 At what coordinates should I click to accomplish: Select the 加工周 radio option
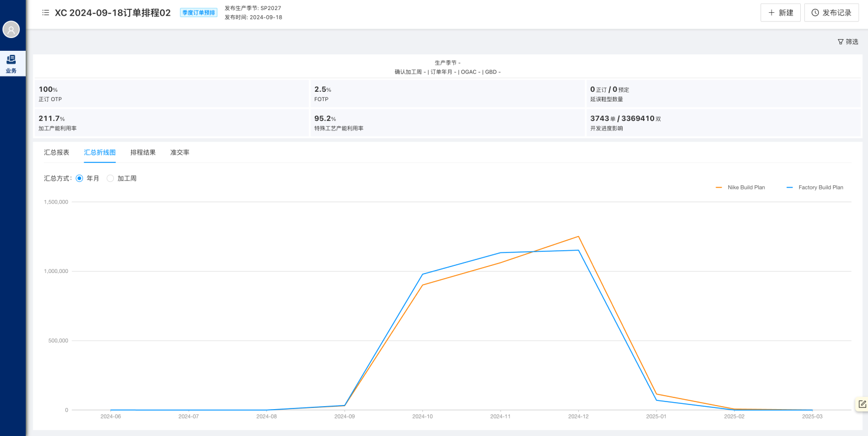(x=110, y=178)
